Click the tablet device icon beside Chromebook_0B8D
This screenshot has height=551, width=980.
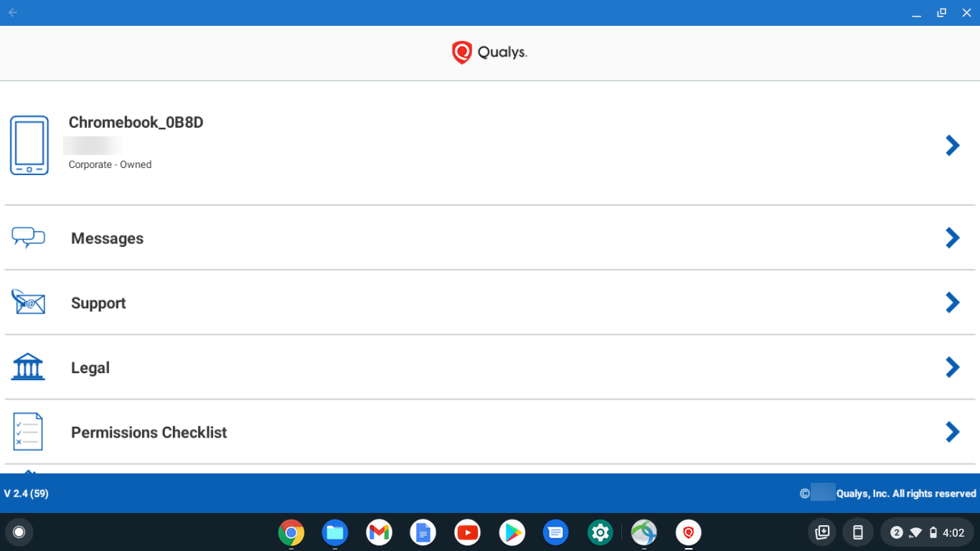29,146
